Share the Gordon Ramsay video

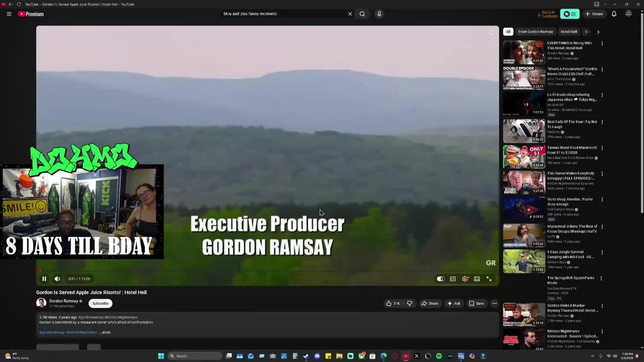[x=430, y=303]
